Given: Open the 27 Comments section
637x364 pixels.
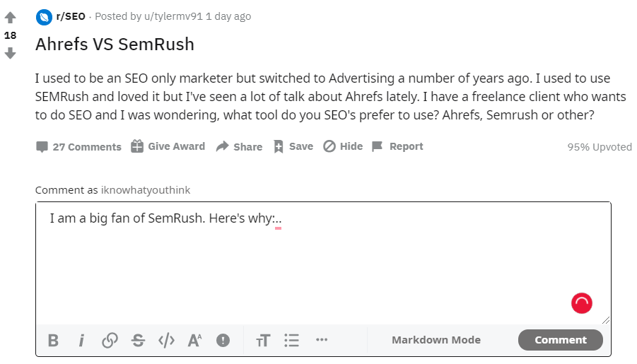Looking at the screenshot, I should 78,146.
